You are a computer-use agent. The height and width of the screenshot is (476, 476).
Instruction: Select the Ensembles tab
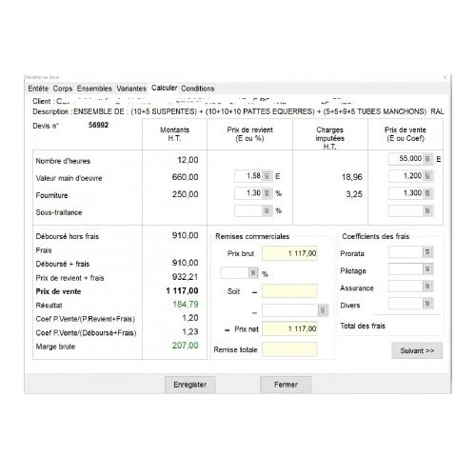coord(94,89)
